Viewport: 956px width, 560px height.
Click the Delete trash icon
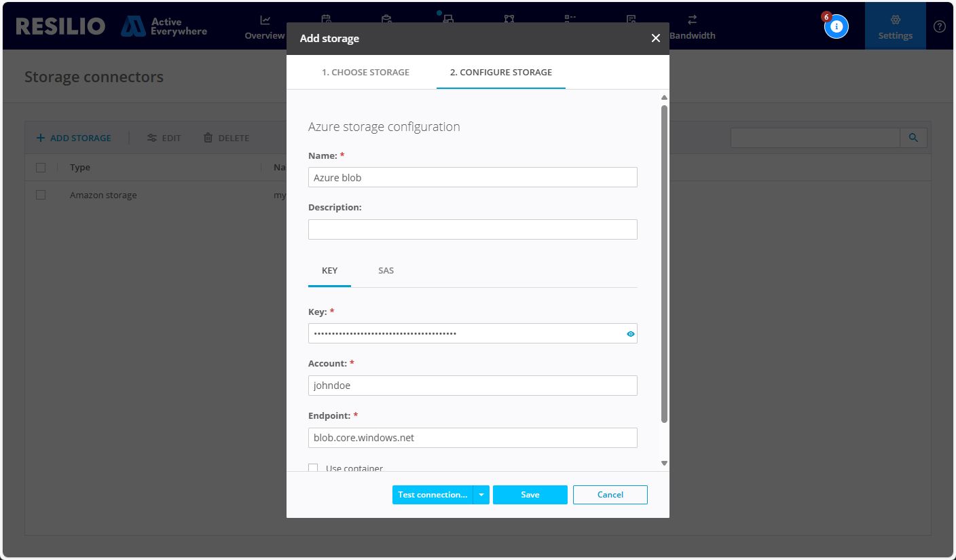pyautogui.click(x=208, y=137)
